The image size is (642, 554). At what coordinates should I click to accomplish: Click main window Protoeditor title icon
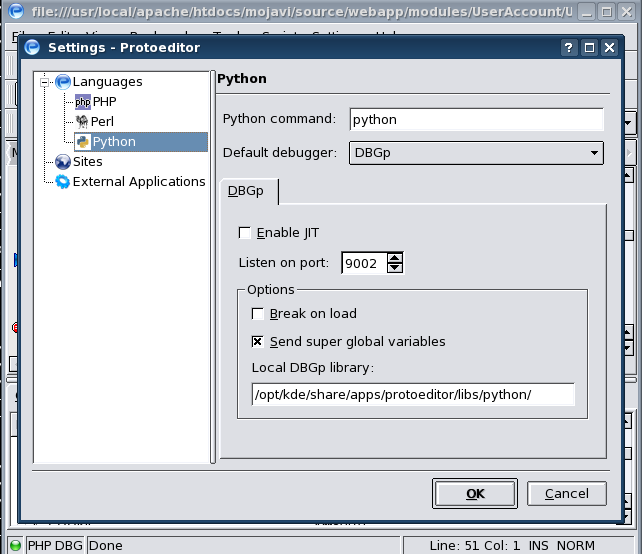pyautogui.click(x=16, y=11)
